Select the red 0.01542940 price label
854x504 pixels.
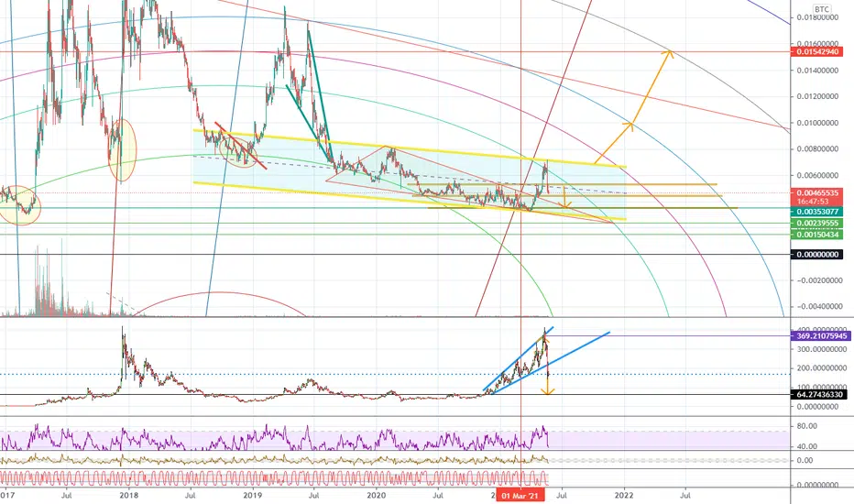click(x=817, y=51)
